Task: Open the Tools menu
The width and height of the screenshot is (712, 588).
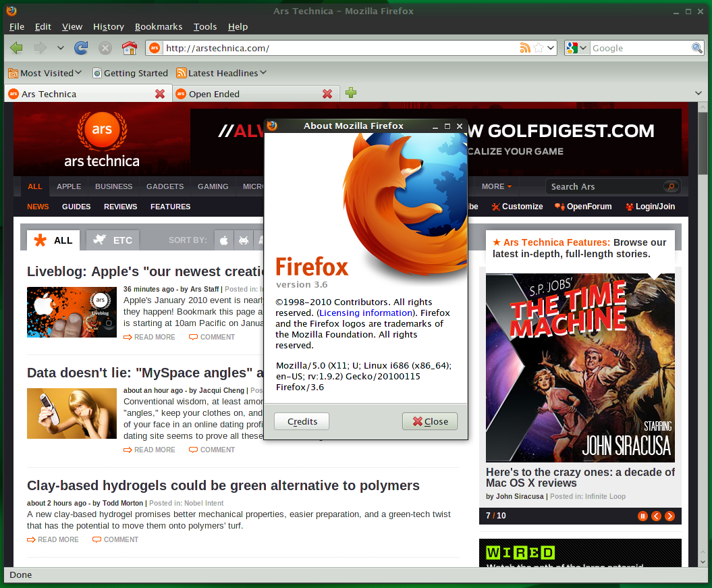Action: pos(205,27)
